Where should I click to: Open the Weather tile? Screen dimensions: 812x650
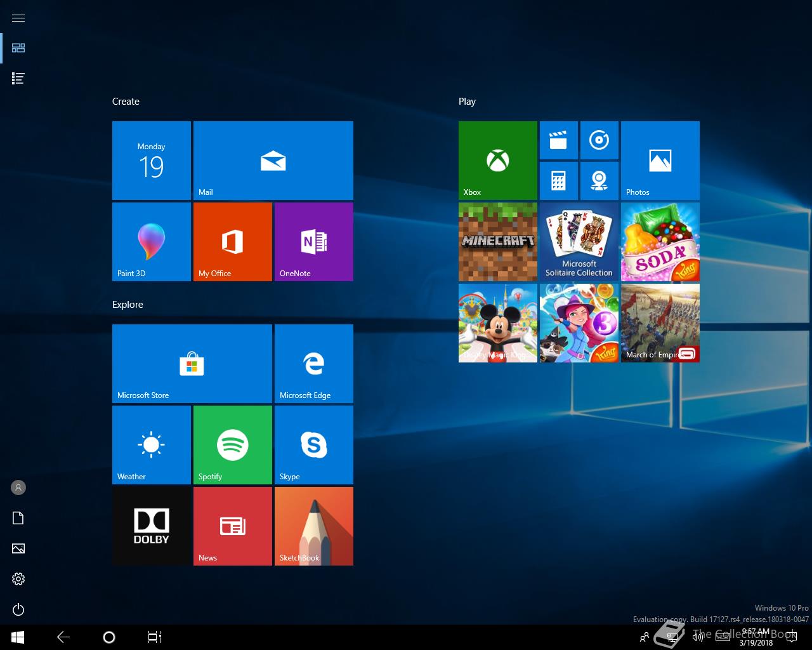tap(152, 445)
